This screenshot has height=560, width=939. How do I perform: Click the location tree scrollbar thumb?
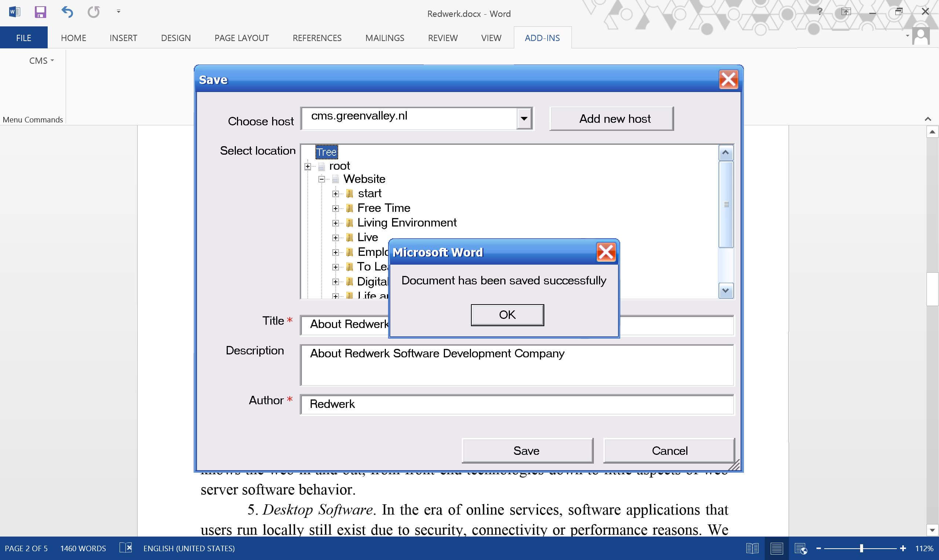coord(726,205)
